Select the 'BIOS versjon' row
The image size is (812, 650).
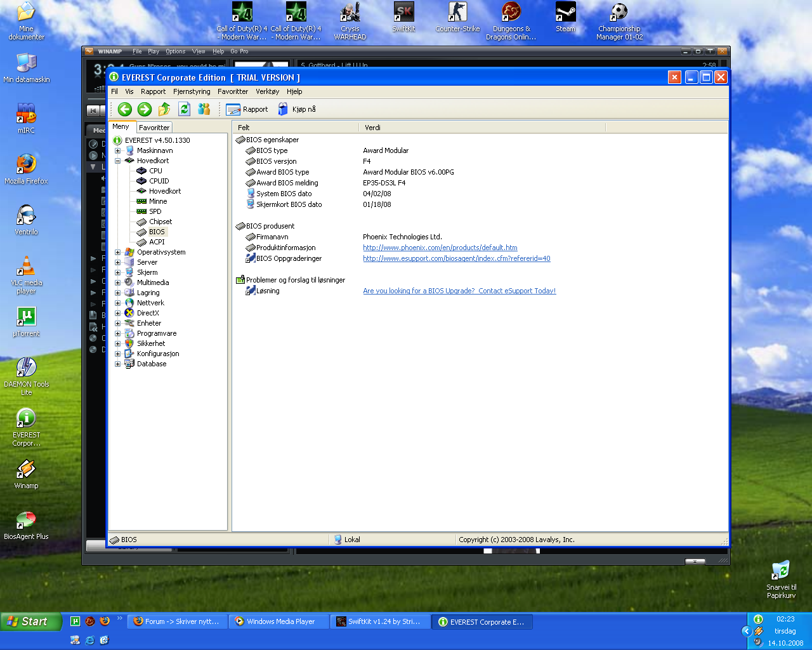[x=480, y=161]
